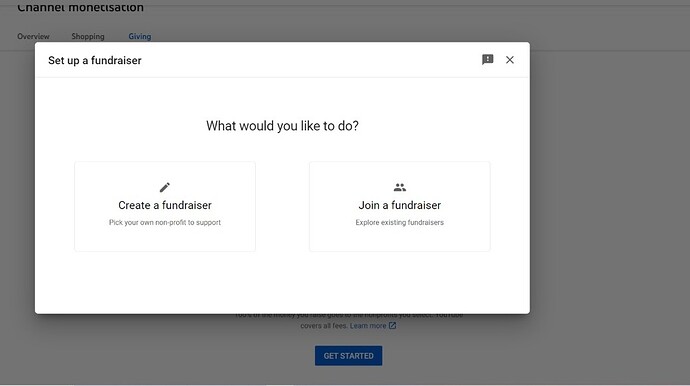Screen dimensions: 690x386
Task: Close the Set up a fundraiser dialog
Action: point(510,60)
